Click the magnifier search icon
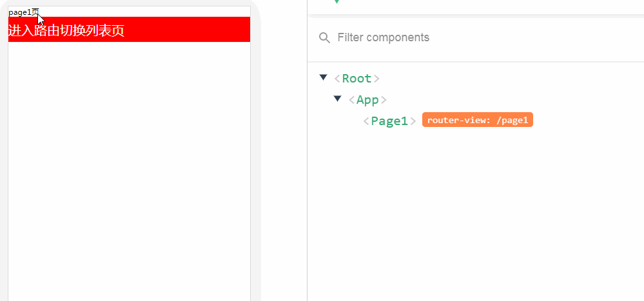 point(324,38)
